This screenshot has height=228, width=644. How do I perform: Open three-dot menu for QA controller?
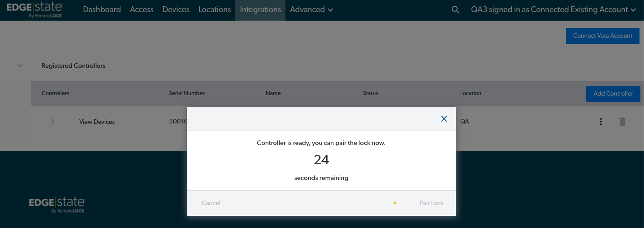tap(601, 122)
